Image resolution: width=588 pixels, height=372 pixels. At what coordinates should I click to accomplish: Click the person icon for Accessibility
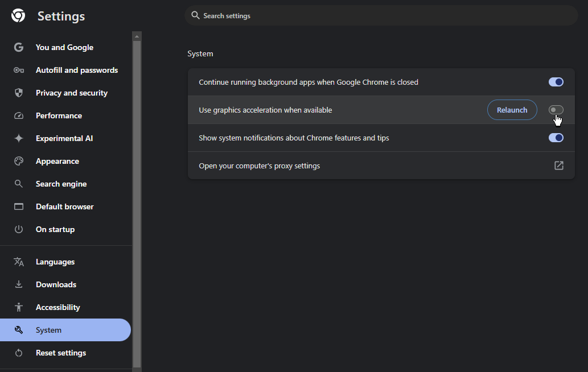point(19,307)
